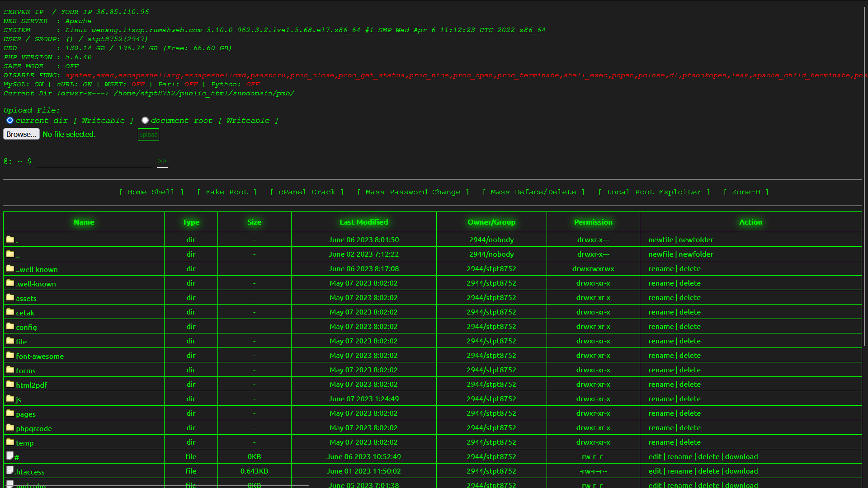868x488 pixels.
Task: Rename the html2pdf folder
Action: (661, 384)
